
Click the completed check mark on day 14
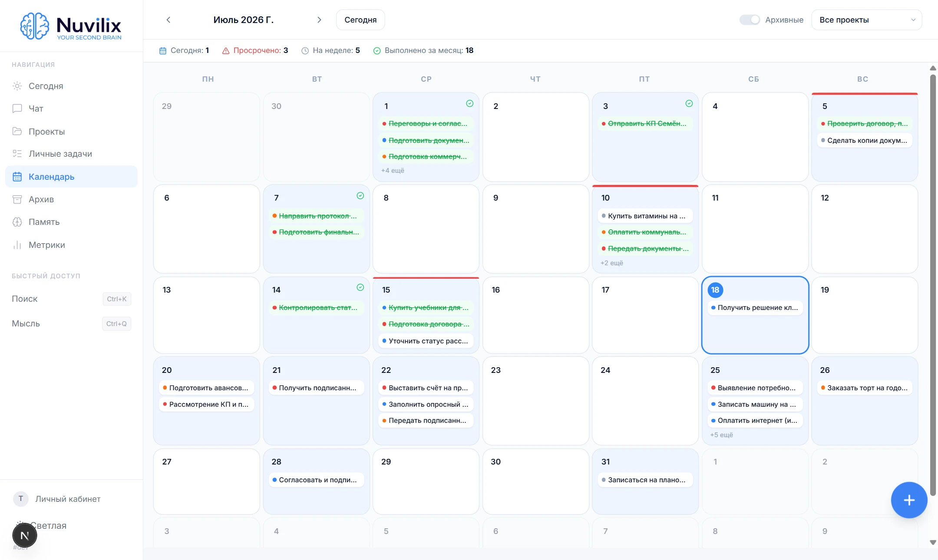click(360, 287)
